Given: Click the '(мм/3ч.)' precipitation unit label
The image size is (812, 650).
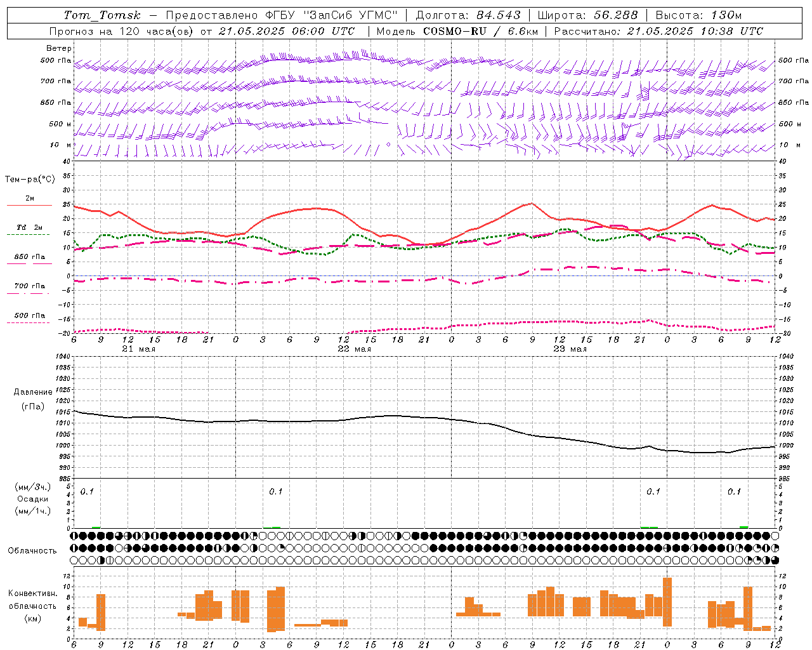Looking at the screenshot, I should (32, 487).
